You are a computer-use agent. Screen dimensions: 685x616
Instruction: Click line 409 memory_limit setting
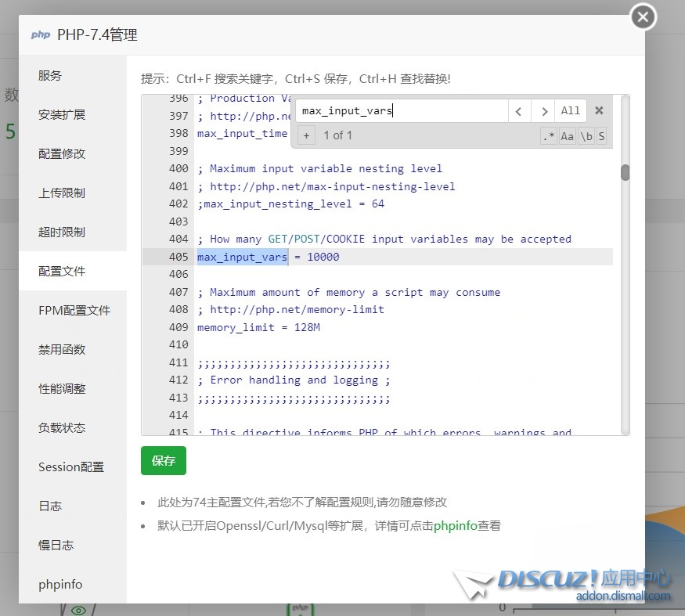click(258, 327)
